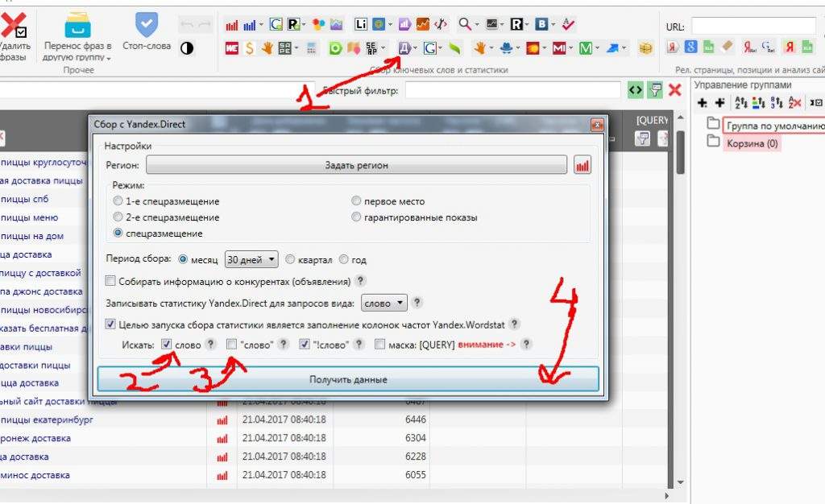The width and height of the screenshot is (825, 504).
Task: Open the '30 дней' period dropdown
Action: [251, 259]
